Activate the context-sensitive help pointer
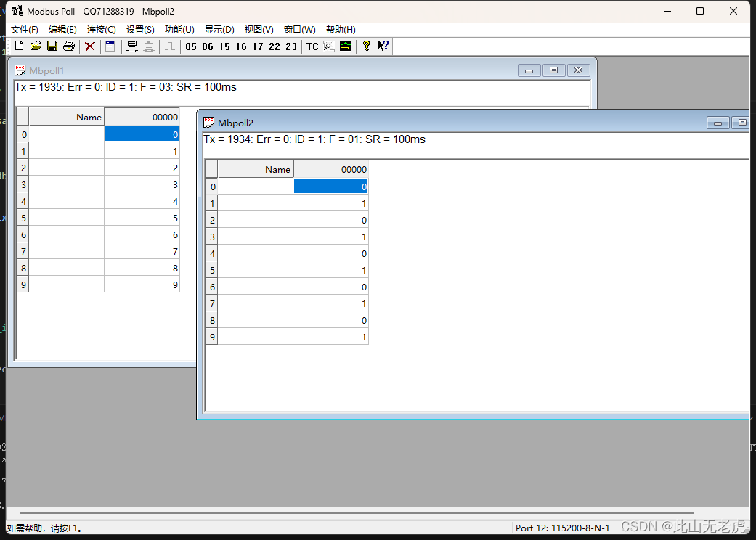The width and height of the screenshot is (756, 540). pos(383,46)
